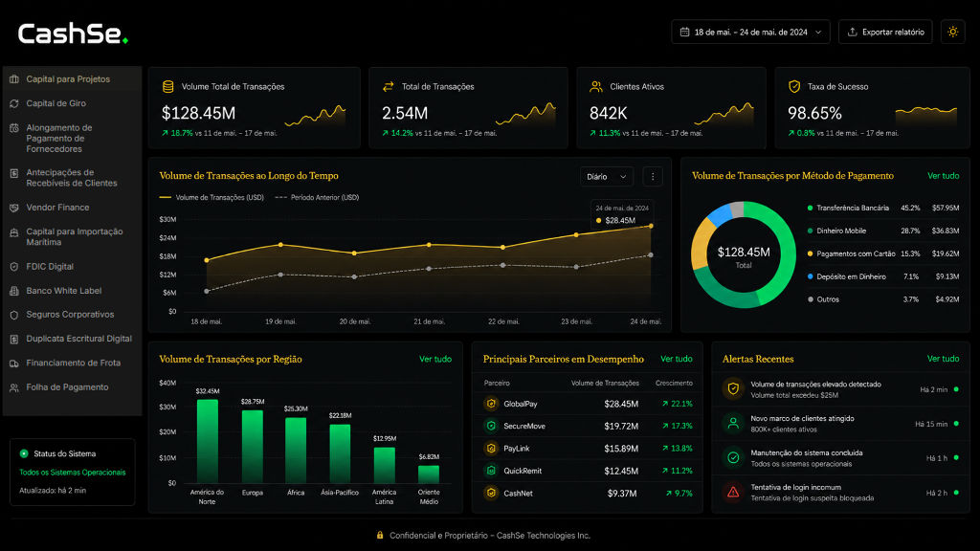Open the chart's three-dot options menu
The height and width of the screenshot is (551, 980).
(653, 177)
